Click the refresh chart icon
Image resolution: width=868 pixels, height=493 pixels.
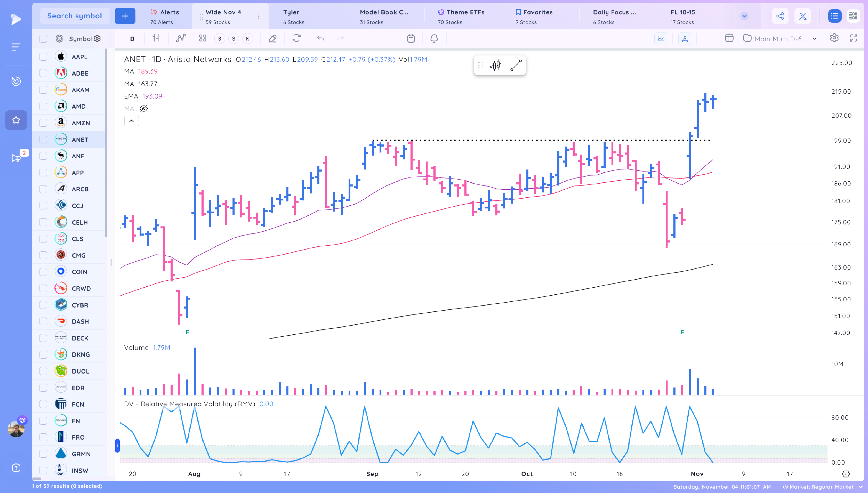[x=296, y=38]
